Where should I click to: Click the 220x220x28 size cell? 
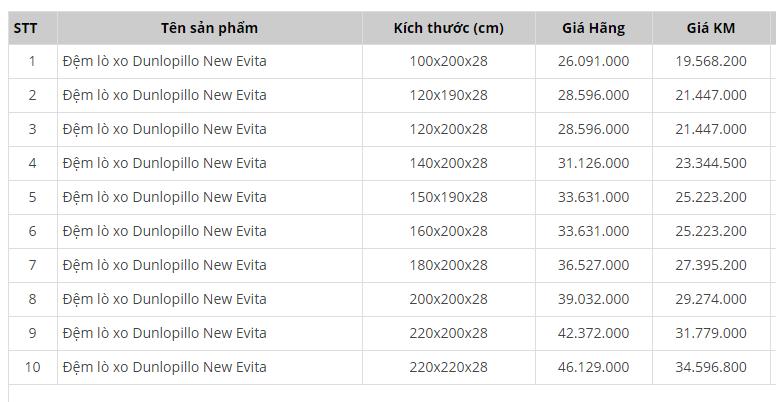click(448, 367)
